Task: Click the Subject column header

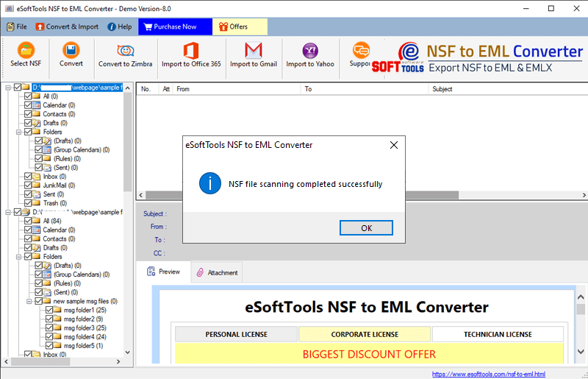Action: [x=442, y=89]
